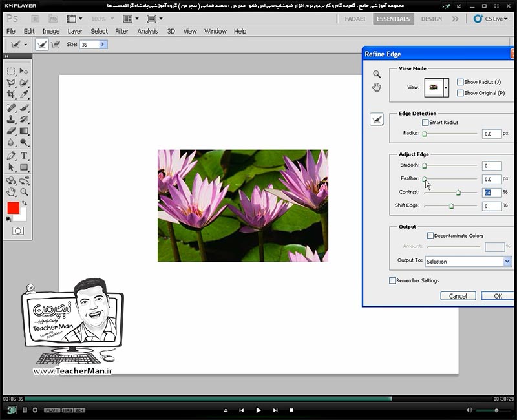This screenshot has width=517, height=420.
Task: Open the Layer menu
Action: (x=75, y=31)
